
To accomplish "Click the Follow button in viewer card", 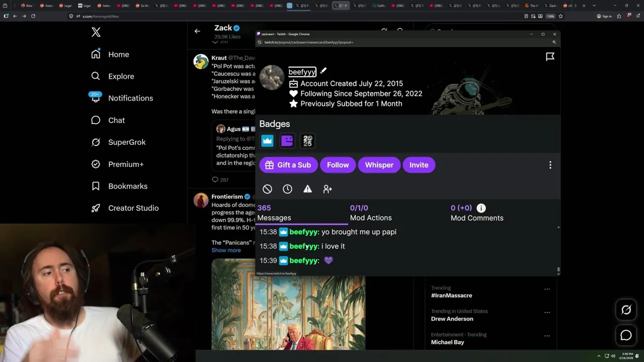I will click(338, 165).
